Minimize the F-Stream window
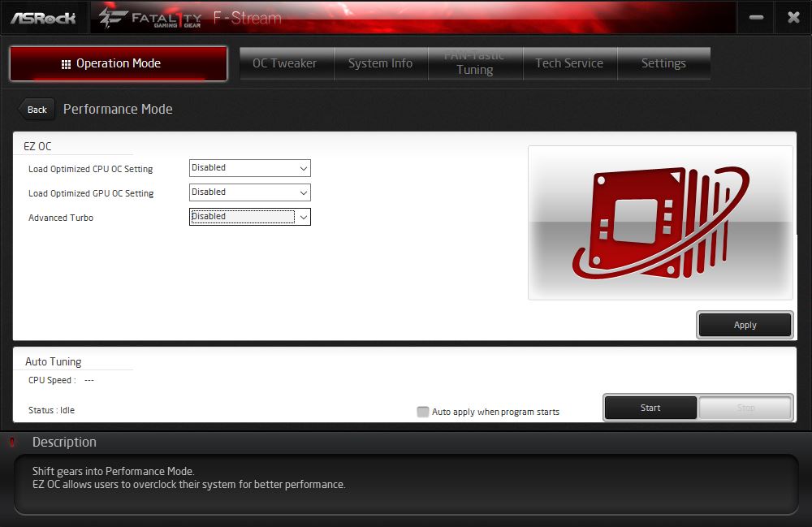This screenshot has height=527, width=812. tap(756, 17)
